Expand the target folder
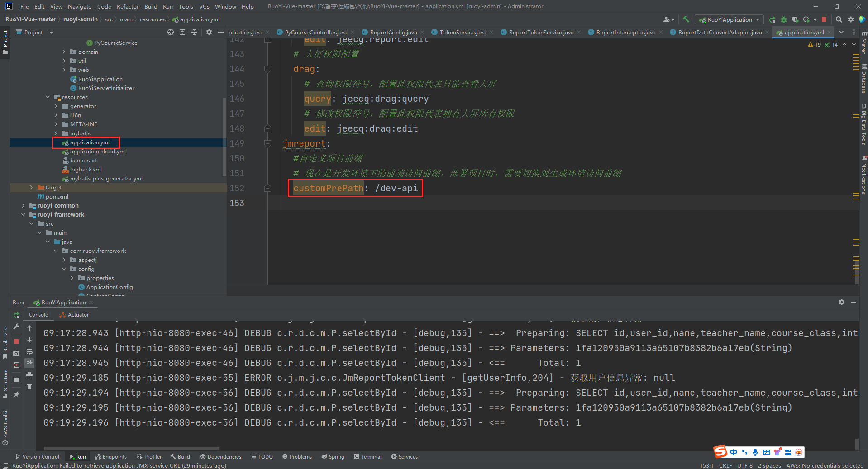 [31, 188]
